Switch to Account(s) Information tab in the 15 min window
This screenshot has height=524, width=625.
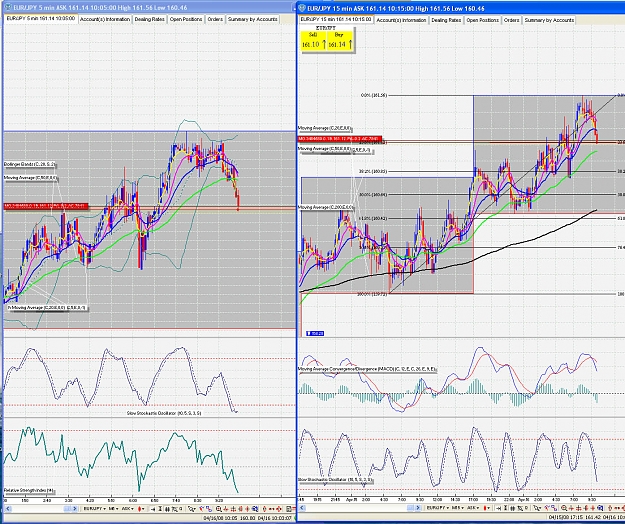point(401,20)
